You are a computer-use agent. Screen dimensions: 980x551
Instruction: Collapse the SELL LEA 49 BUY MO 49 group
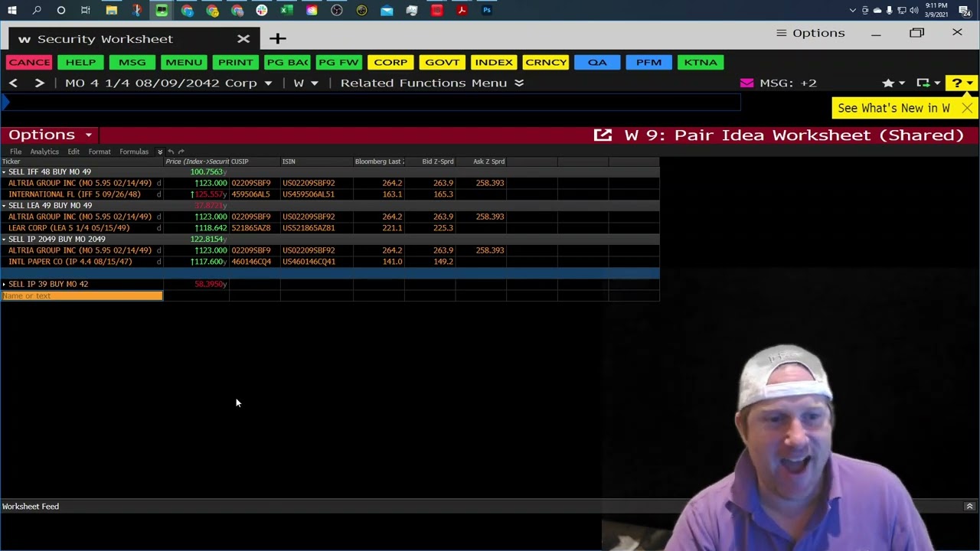4,206
